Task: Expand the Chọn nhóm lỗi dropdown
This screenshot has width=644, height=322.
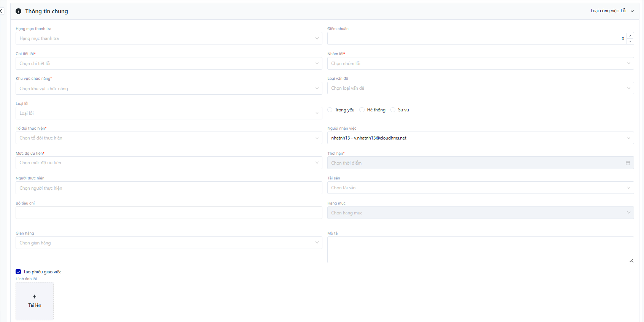Action: 480,63
